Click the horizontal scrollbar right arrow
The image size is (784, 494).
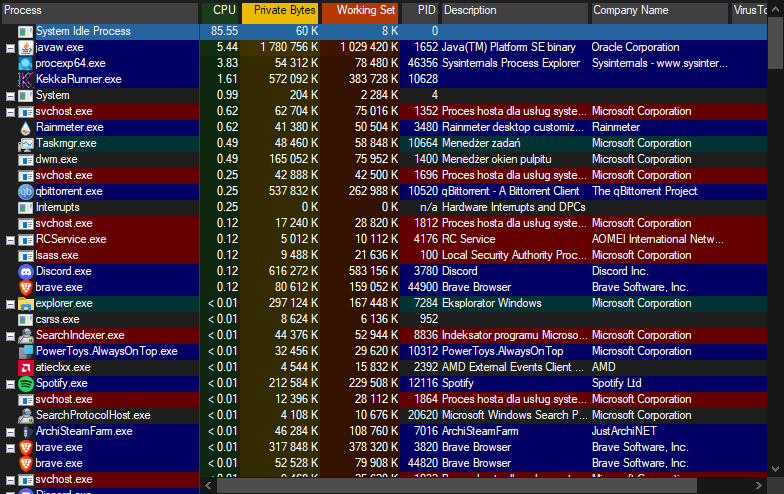click(x=758, y=486)
